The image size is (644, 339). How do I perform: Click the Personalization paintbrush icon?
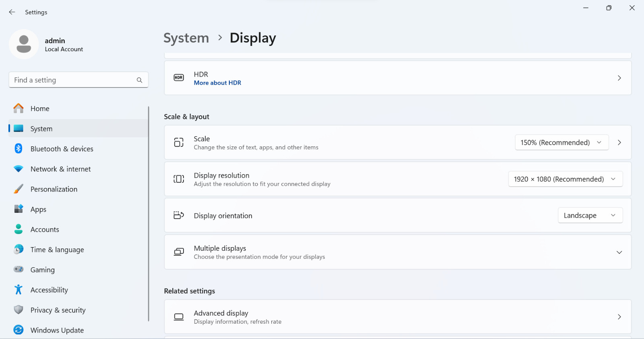(19, 189)
